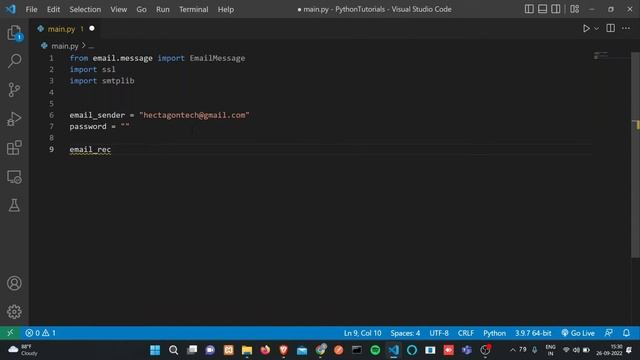The height and width of the screenshot is (360, 640).
Task: Open Firefox from taskbar
Action: (265, 350)
